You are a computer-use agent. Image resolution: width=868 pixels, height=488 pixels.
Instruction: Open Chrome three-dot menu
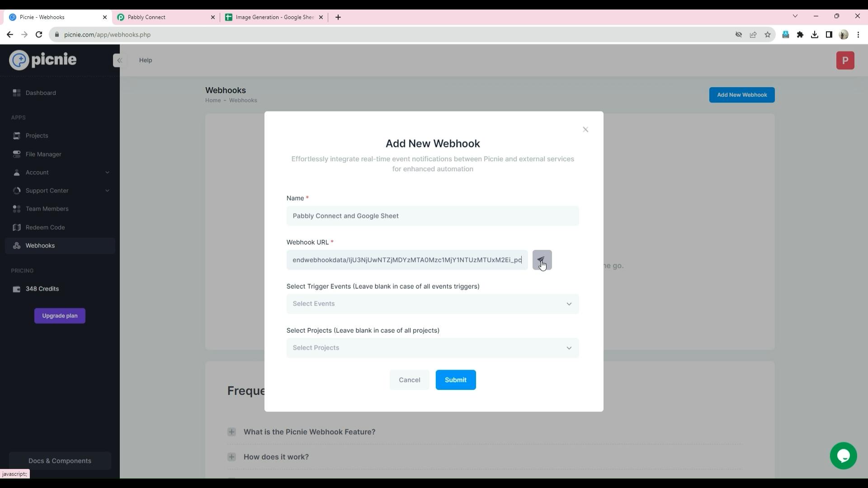tap(858, 35)
